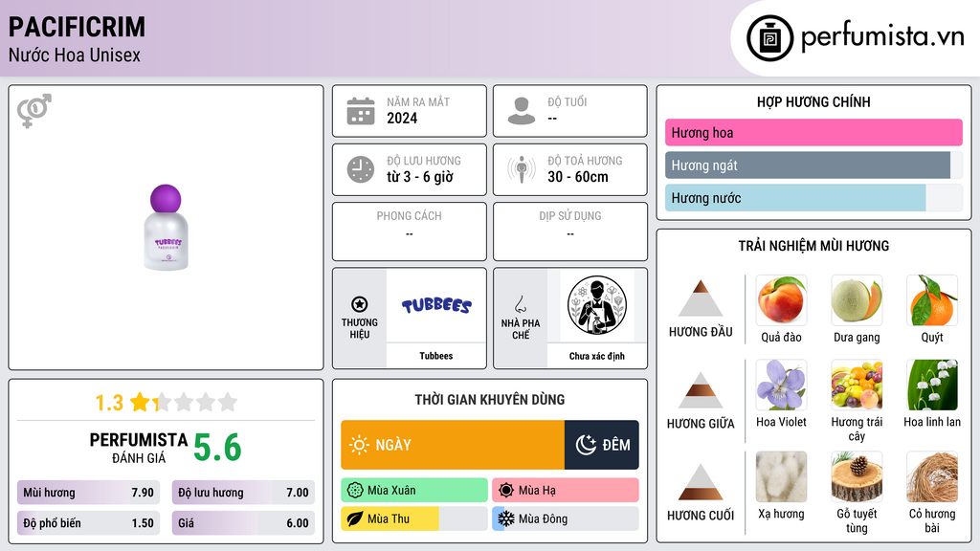
Task: Click the Hương giữa pyramid icon
Action: pos(701,390)
